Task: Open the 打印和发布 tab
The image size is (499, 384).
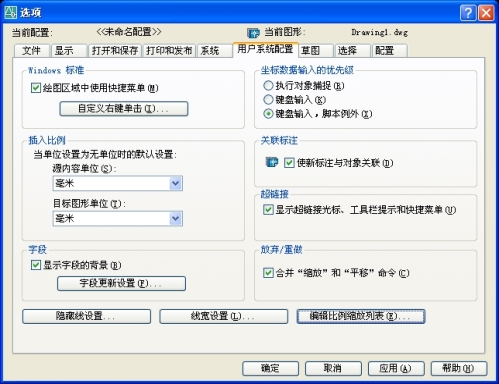Action: [169, 51]
